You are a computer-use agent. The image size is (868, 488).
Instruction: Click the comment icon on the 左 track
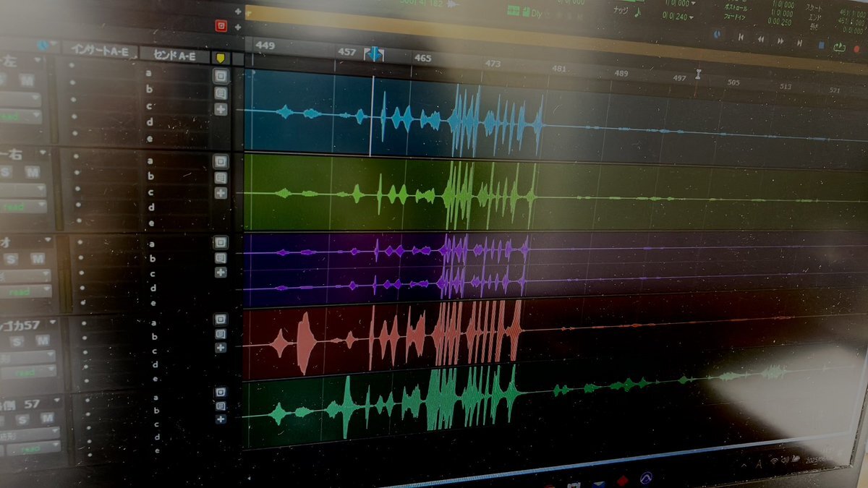click(221, 93)
